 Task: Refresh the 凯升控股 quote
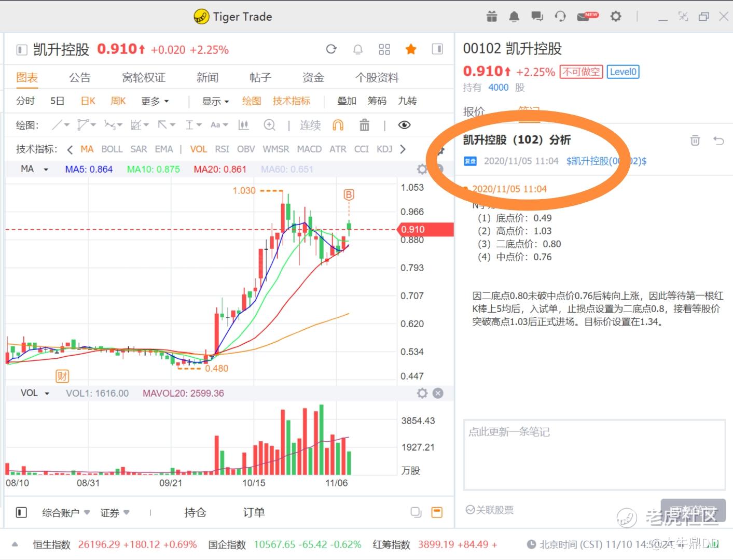331,49
